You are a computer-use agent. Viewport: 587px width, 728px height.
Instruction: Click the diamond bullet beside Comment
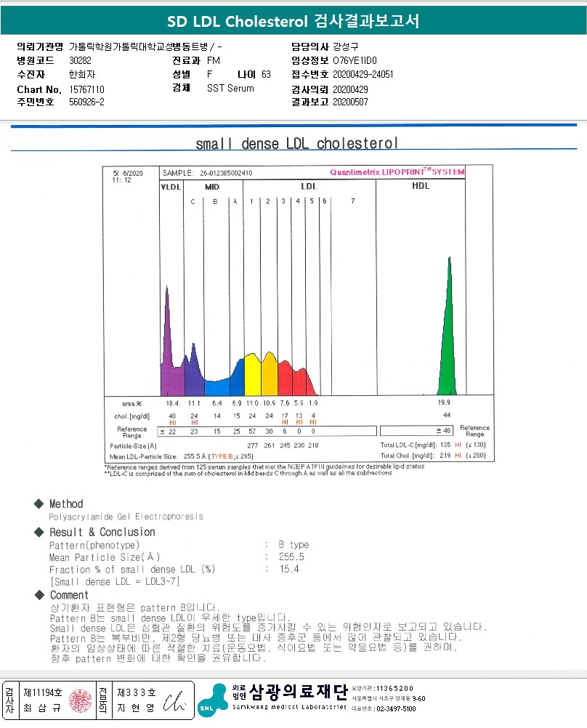tap(39, 595)
